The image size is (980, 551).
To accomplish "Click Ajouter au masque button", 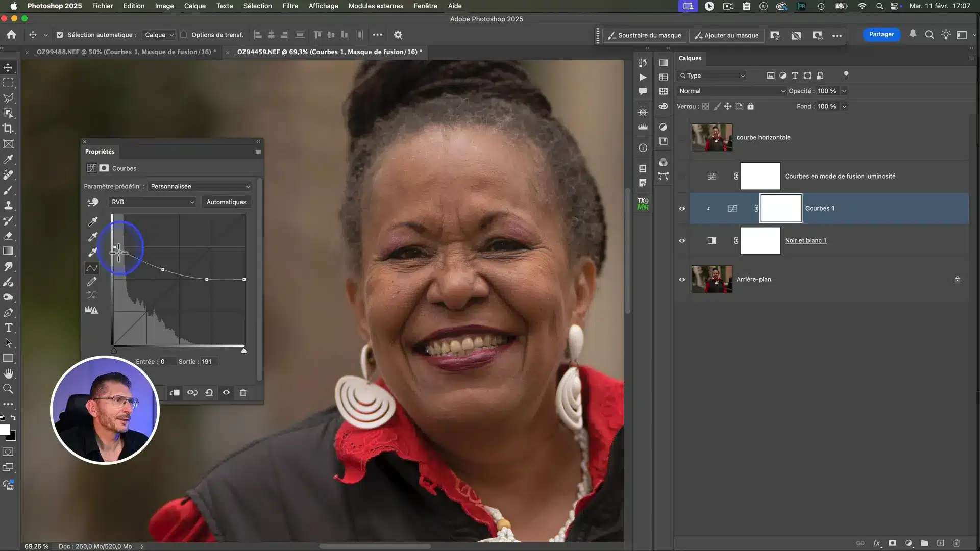I will click(x=727, y=35).
